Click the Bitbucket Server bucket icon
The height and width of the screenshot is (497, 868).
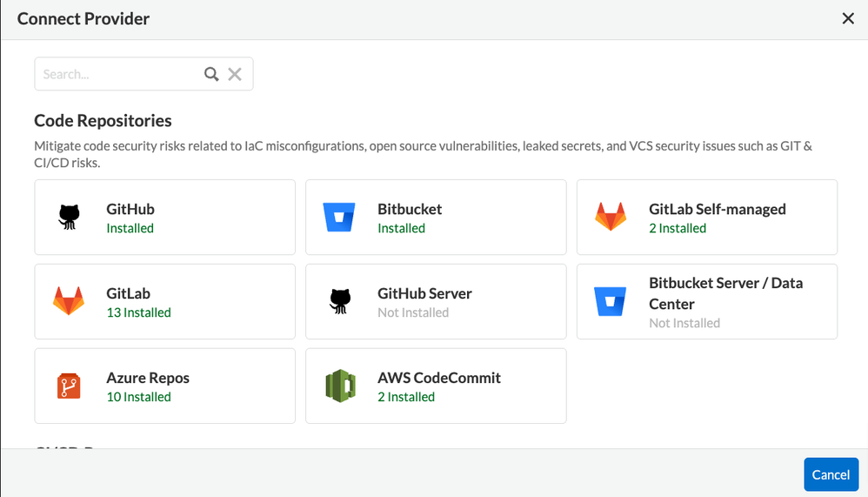click(611, 301)
